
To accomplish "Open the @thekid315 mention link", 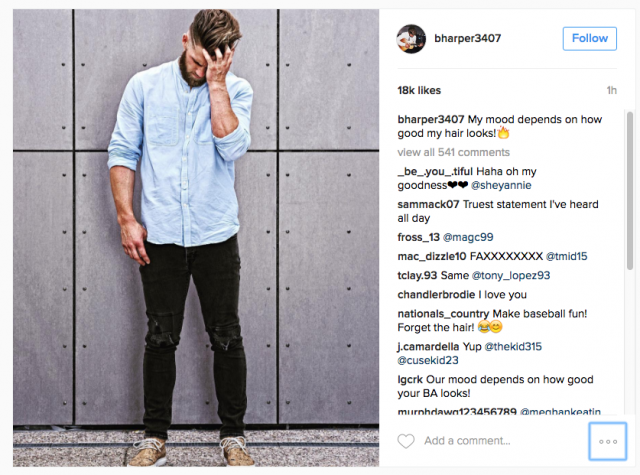I will (513, 346).
